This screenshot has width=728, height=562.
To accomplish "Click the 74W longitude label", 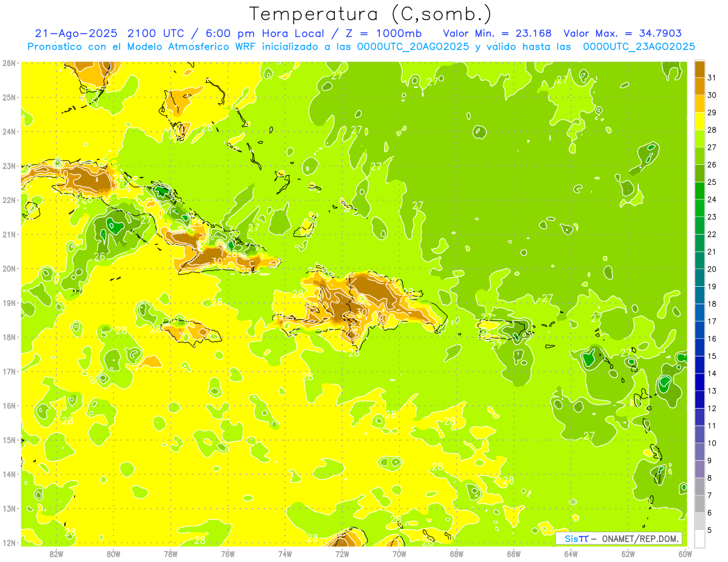I will pyautogui.click(x=285, y=554).
